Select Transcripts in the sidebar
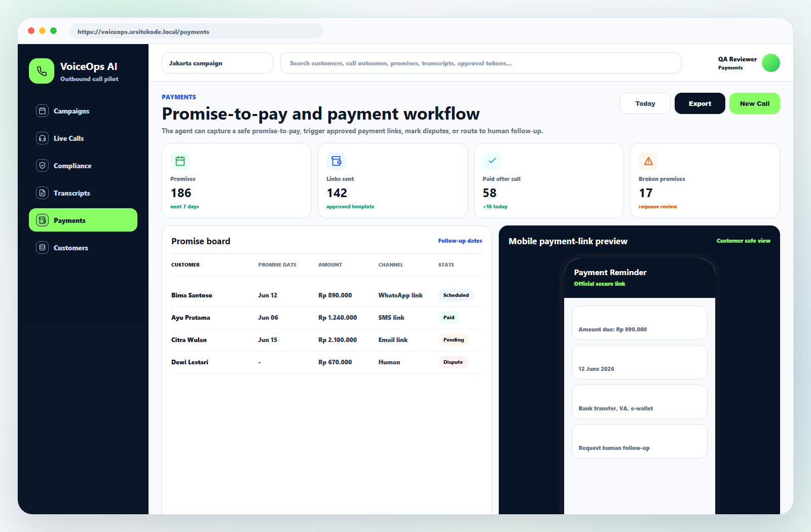Image resolution: width=811 pixels, height=532 pixels. click(x=83, y=193)
